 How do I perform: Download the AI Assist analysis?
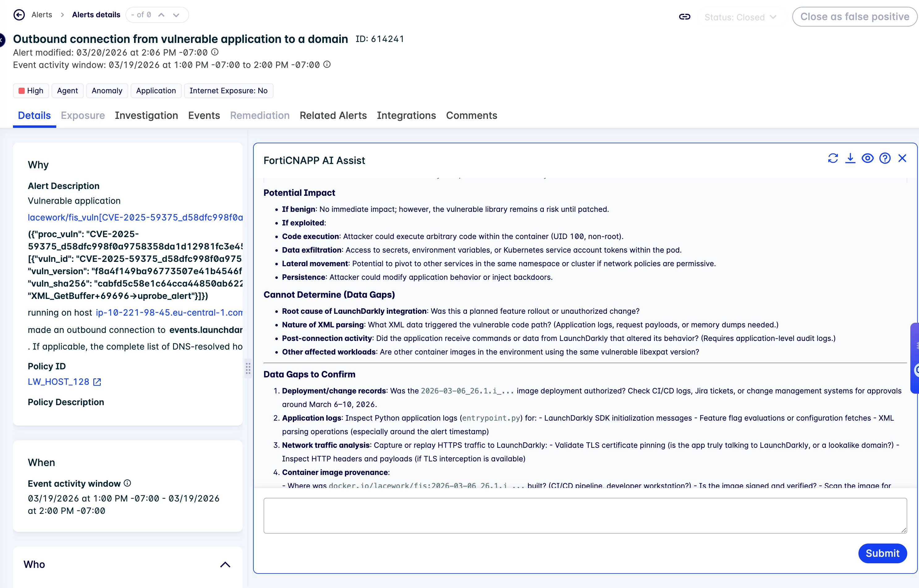click(x=850, y=158)
